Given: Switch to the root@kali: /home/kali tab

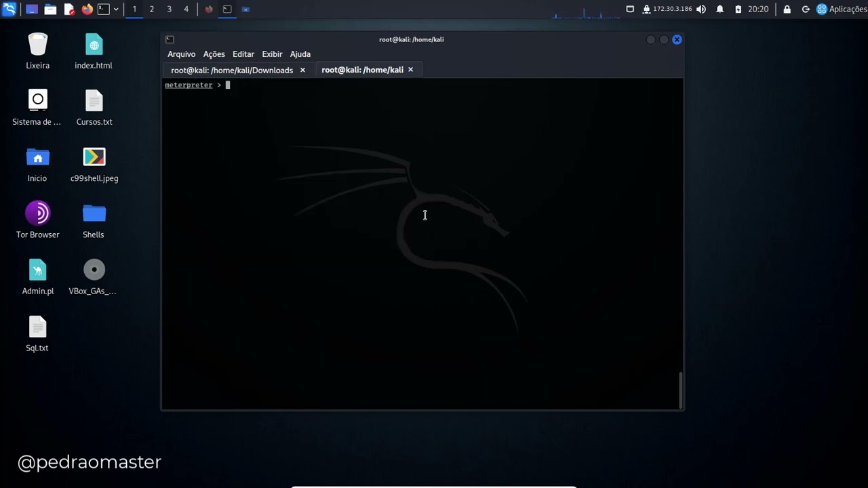Looking at the screenshot, I should pyautogui.click(x=362, y=70).
